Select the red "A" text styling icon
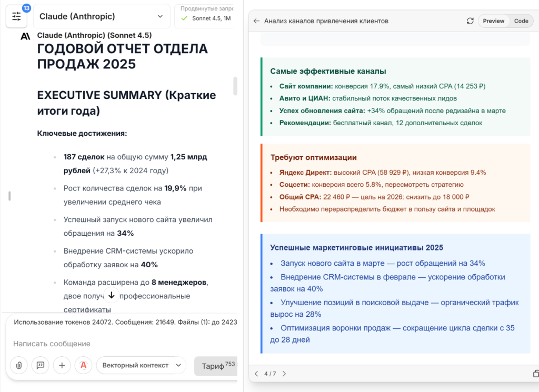Viewport: 539px width, 392px height. [83, 365]
